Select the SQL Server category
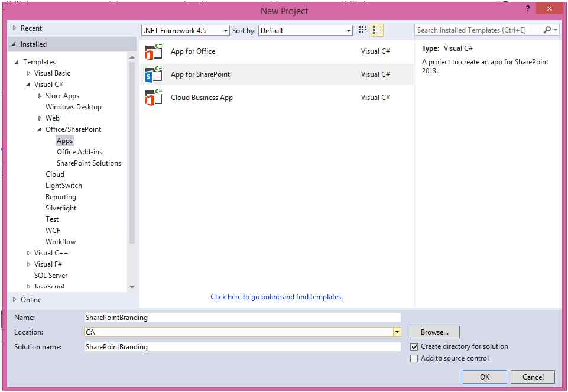568x392 pixels. click(51, 276)
